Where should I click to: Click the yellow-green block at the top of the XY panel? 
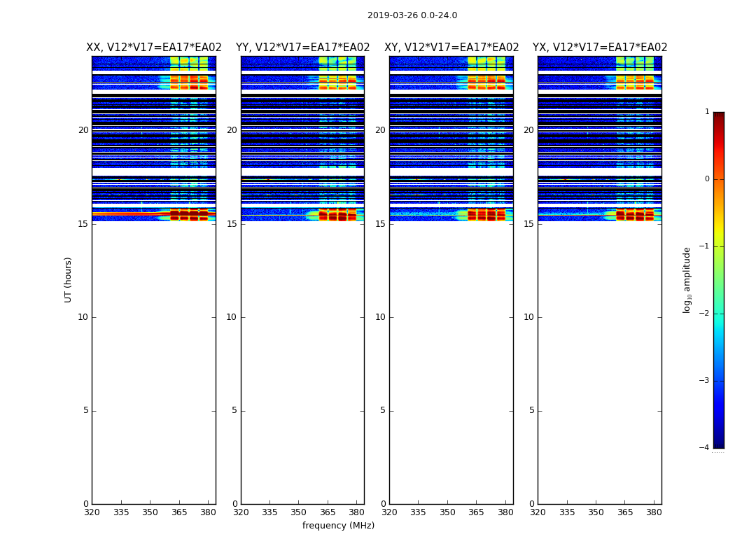point(486,63)
